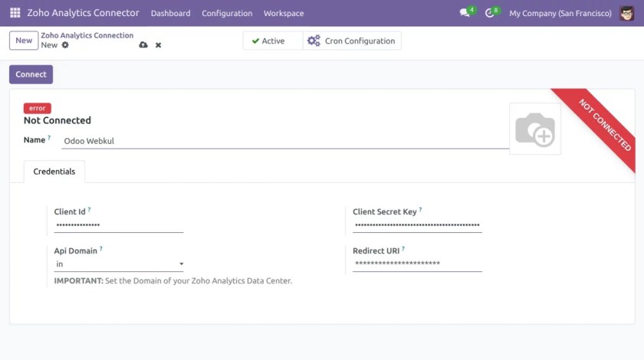Click the Client Secret Key help mark

pyautogui.click(x=420, y=209)
